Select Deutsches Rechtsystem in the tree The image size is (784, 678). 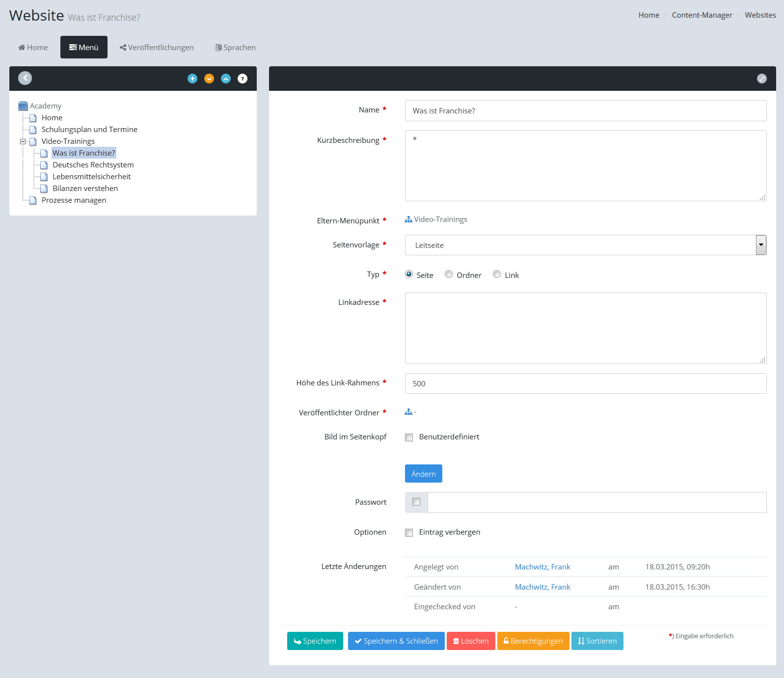click(93, 165)
